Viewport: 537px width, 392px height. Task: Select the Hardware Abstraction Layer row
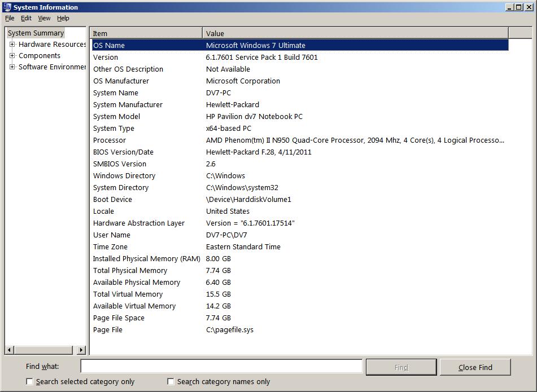pyautogui.click(x=300, y=223)
